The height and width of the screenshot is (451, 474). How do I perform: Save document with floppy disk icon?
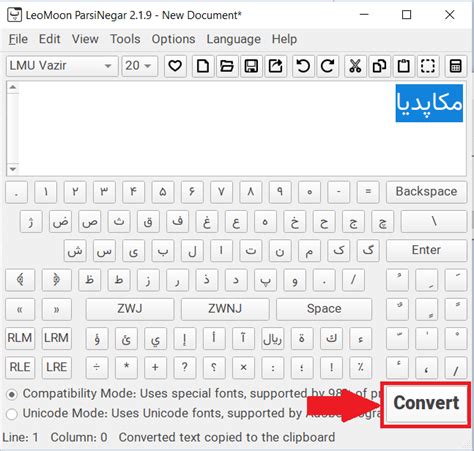(251, 66)
